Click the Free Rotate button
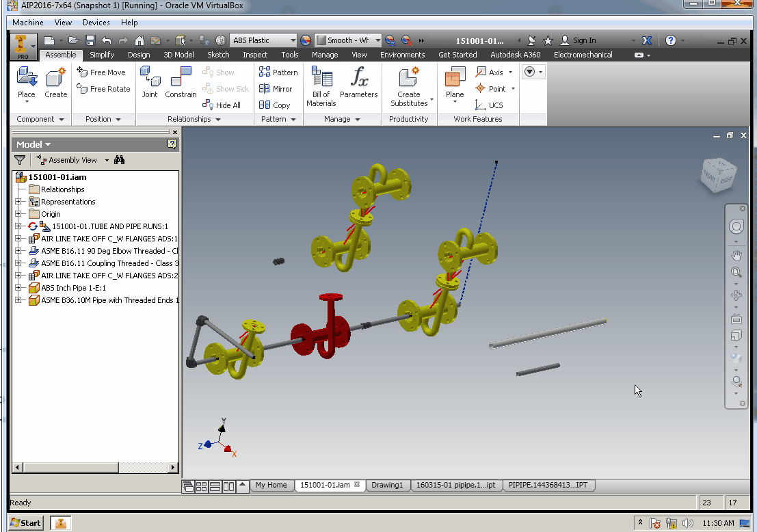The width and height of the screenshot is (757, 532). click(x=102, y=89)
